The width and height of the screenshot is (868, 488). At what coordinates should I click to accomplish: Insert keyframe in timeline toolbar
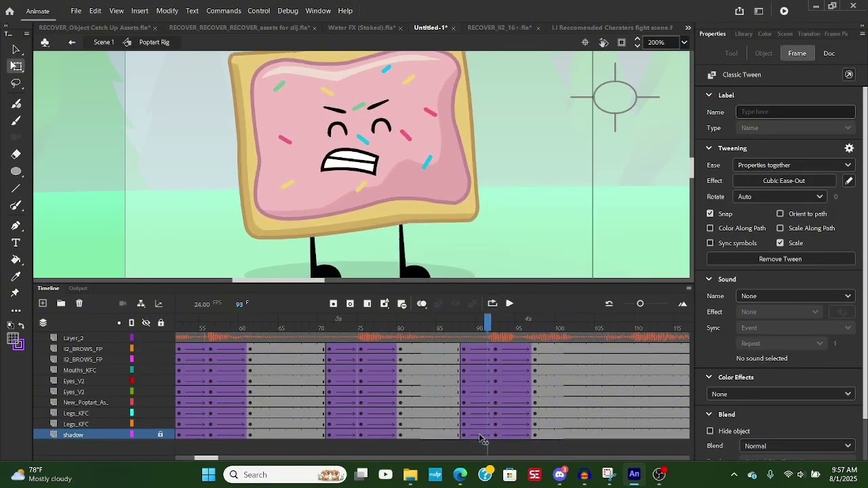[x=333, y=304]
